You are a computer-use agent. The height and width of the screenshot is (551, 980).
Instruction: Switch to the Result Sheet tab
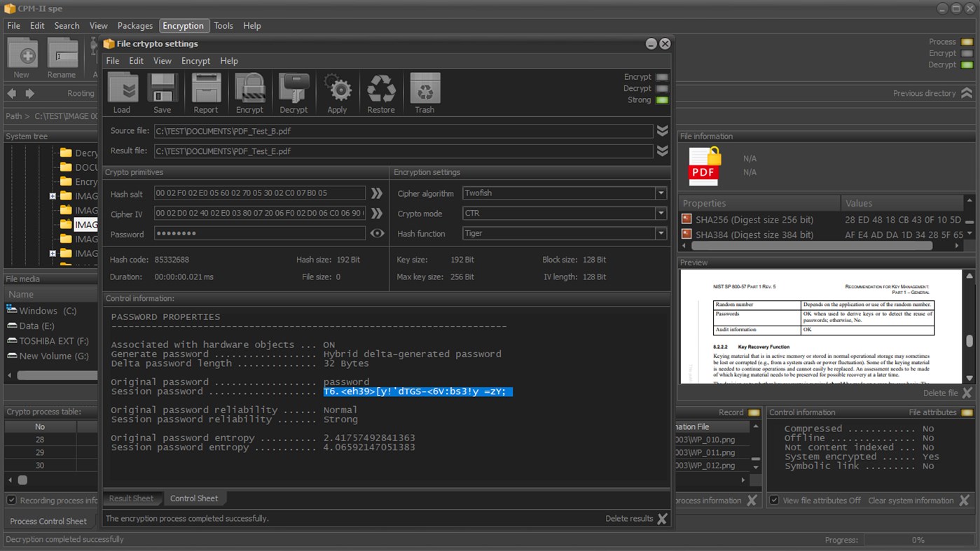131,498
